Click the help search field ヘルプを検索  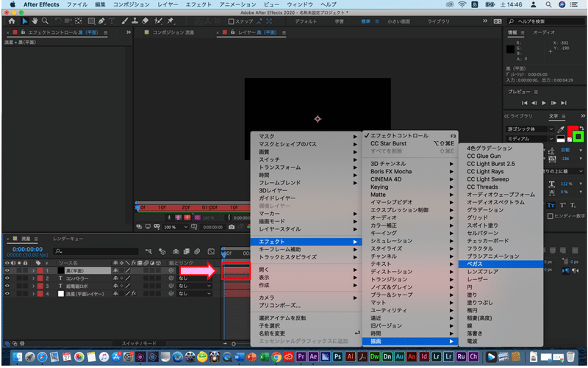(545, 21)
